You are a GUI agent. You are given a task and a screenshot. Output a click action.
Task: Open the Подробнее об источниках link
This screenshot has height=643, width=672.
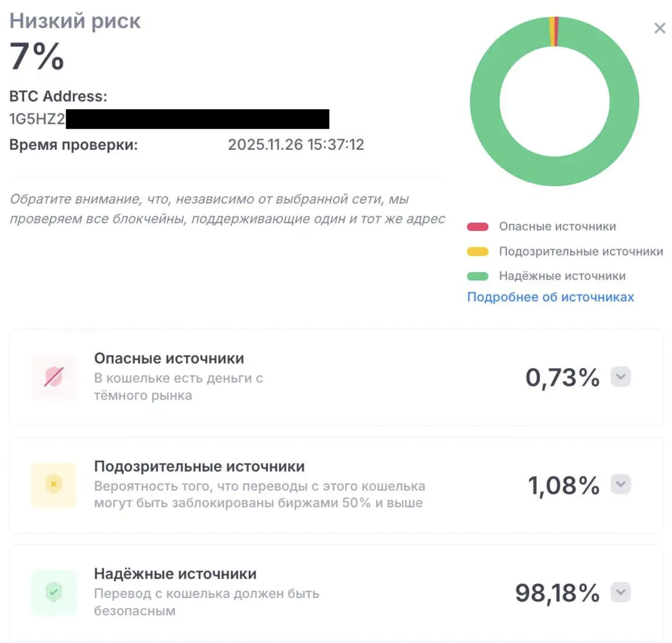tap(550, 297)
